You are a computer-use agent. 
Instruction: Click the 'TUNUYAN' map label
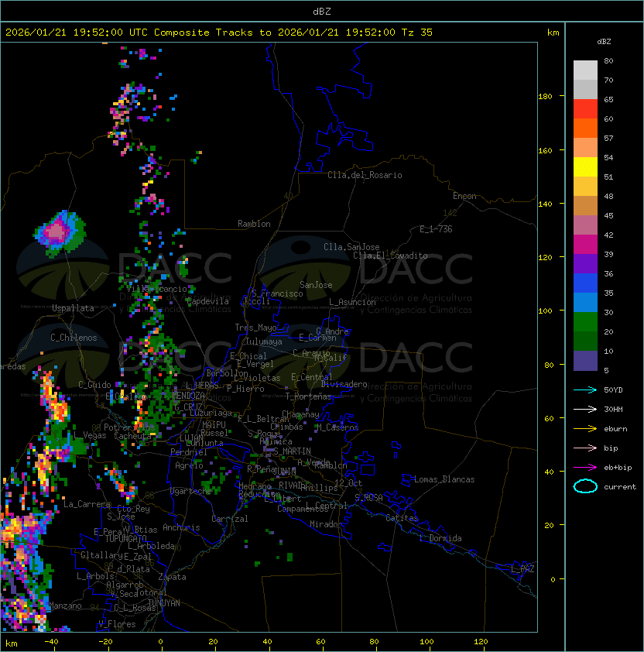pyautogui.click(x=164, y=603)
